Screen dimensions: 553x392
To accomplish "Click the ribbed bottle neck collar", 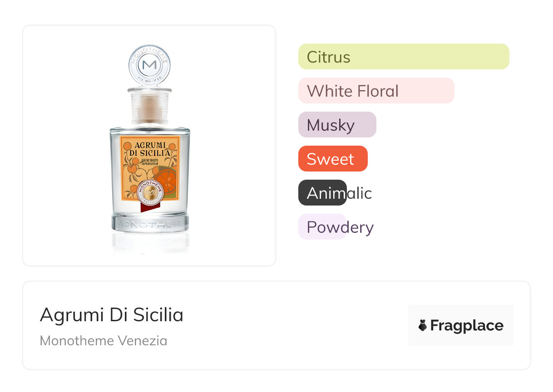I will tap(149, 108).
